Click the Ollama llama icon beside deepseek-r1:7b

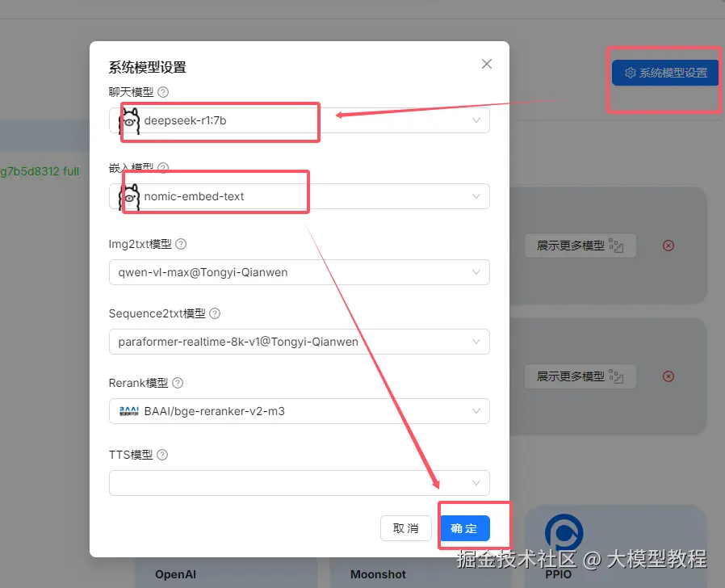(x=129, y=120)
